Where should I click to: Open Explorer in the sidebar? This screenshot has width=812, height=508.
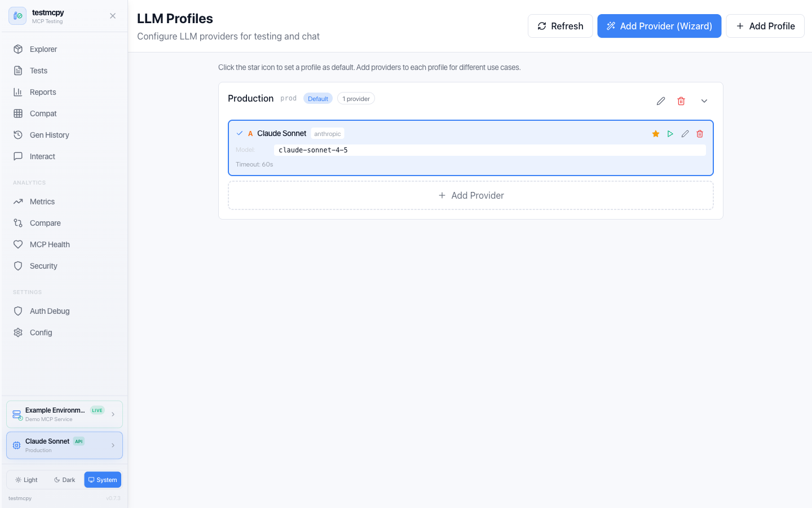[64, 49]
